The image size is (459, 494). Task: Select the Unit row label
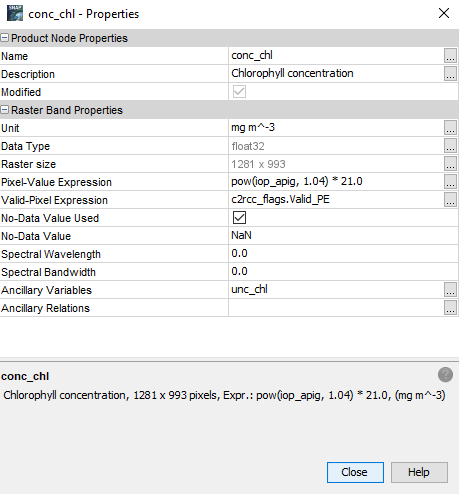(10, 128)
